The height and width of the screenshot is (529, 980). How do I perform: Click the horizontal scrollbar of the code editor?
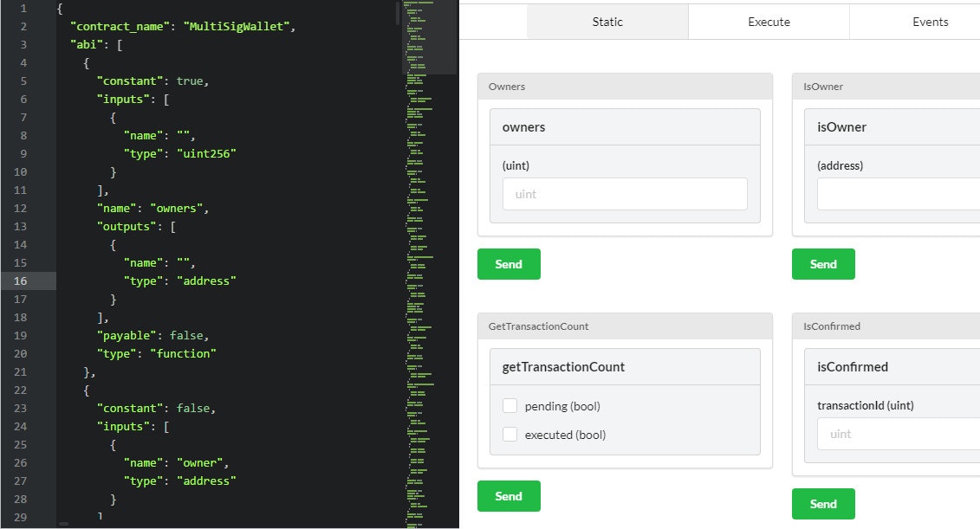click(63, 524)
